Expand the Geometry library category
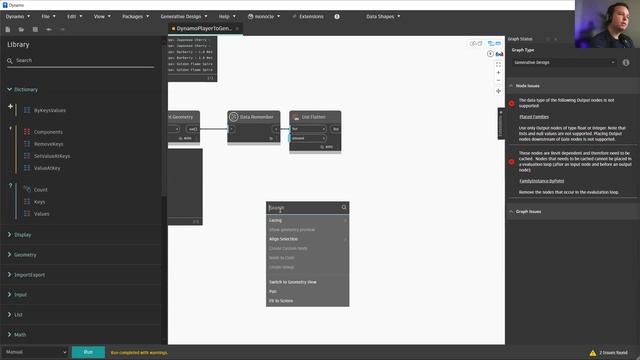 pyautogui.click(x=22, y=255)
